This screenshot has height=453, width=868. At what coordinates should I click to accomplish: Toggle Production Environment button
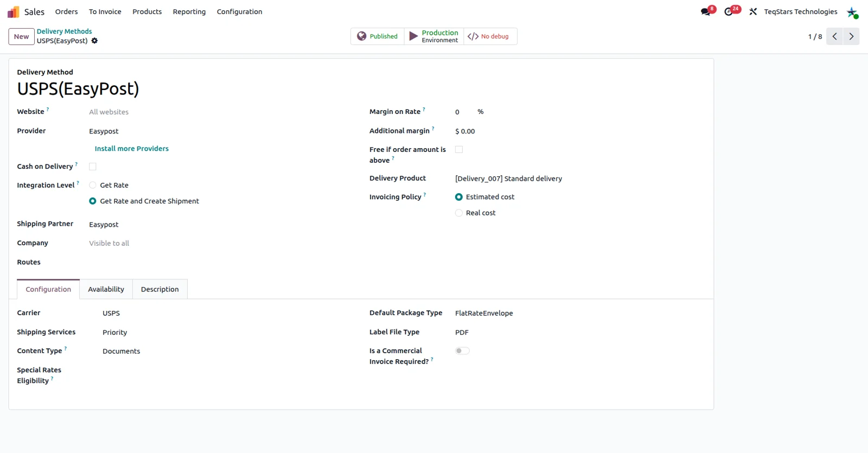(434, 36)
